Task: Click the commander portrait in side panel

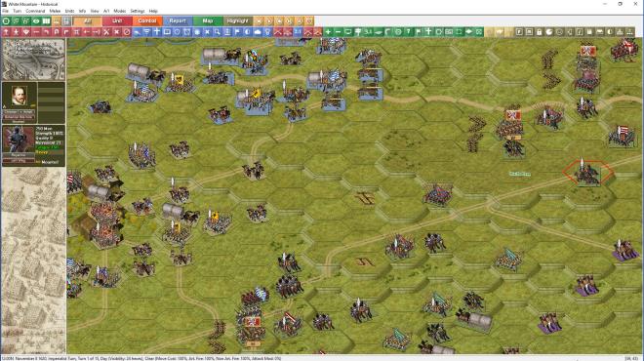Action: (19, 96)
